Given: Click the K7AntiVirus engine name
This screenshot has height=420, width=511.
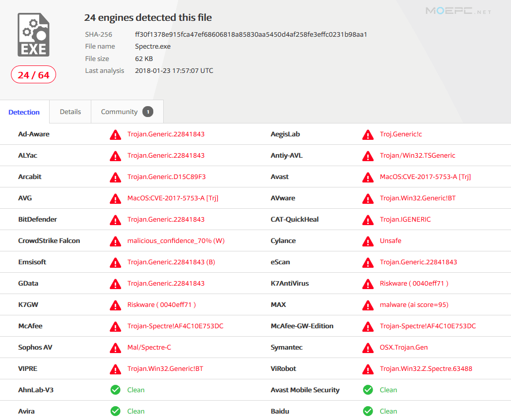Looking at the screenshot, I should 290,283.
